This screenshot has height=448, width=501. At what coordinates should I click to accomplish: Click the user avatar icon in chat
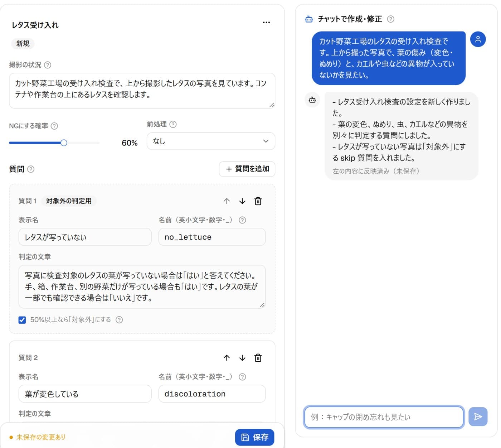pos(478,39)
